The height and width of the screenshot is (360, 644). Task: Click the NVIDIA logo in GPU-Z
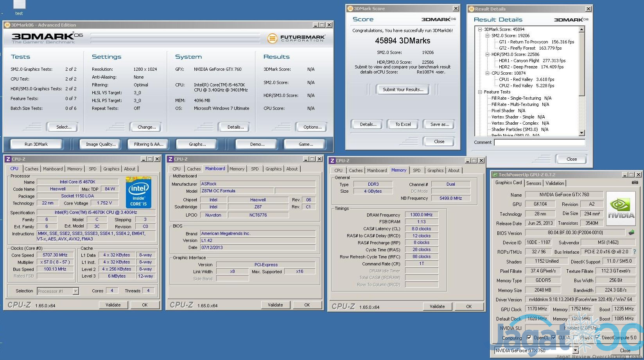click(x=621, y=208)
